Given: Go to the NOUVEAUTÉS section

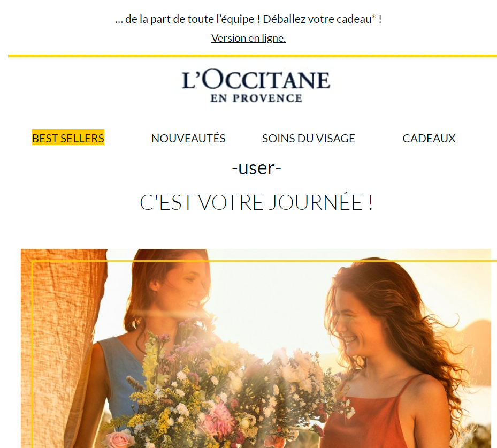Looking at the screenshot, I should coord(188,138).
